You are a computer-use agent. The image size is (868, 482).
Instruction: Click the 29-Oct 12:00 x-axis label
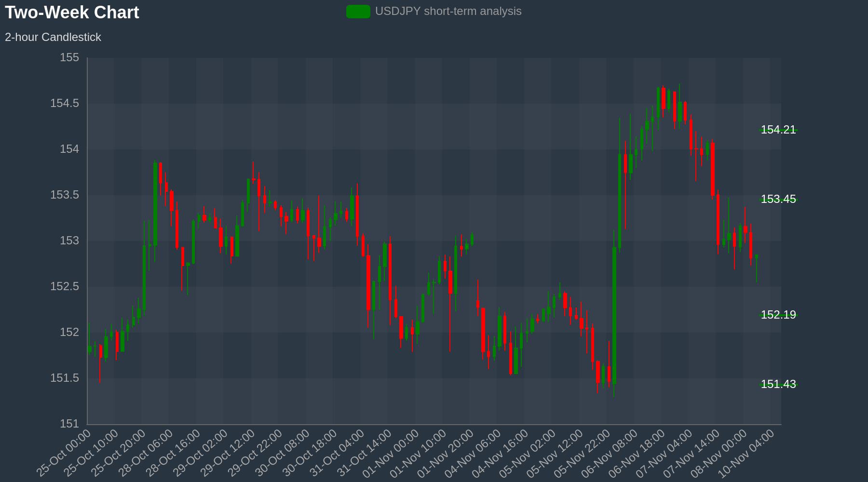tap(228, 454)
